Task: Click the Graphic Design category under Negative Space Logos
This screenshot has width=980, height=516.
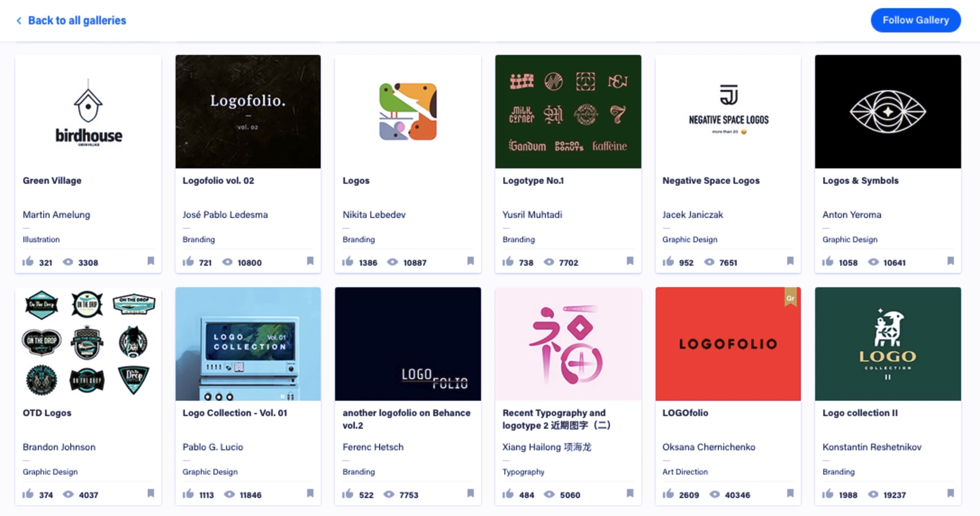Action: click(690, 239)
